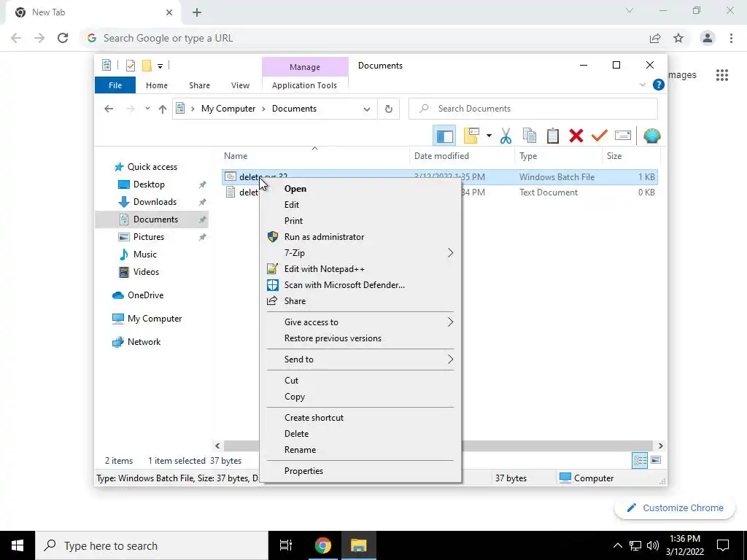This screenshot has width=747, height=560.
Task: Click the orange checkmark properties icon
Action: coord(600,136)
